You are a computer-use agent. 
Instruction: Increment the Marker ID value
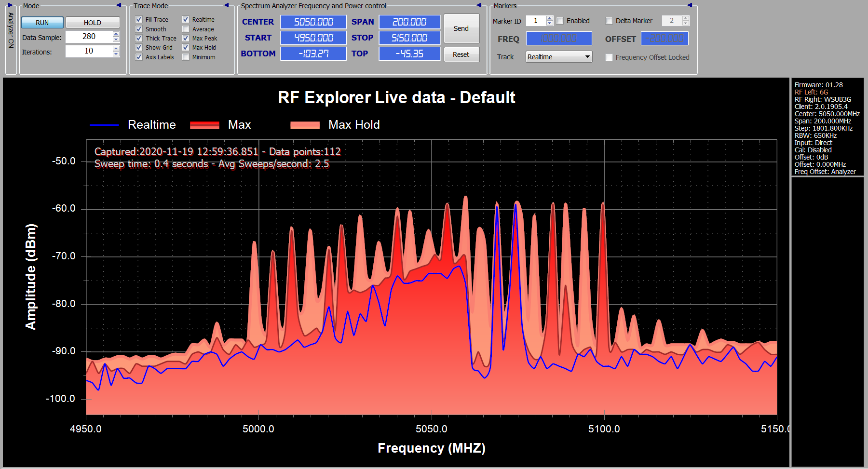[x=549, y=18]
